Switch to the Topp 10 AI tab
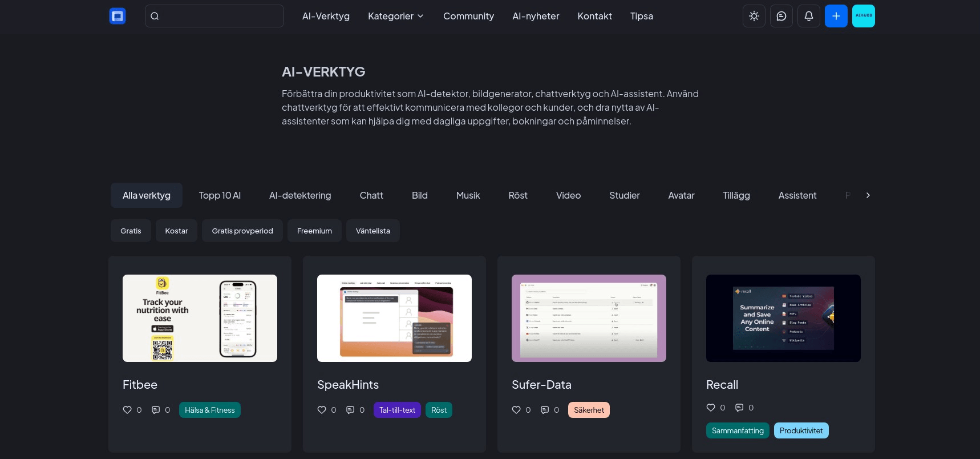Screen dimensions: 980x459 pyautogui.click(x=220, y=195)
